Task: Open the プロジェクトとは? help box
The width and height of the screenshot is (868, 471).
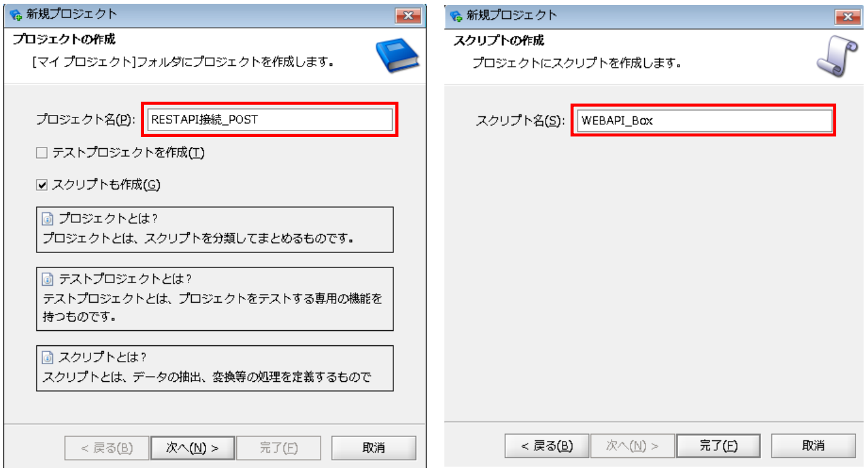Action: (x=215, y=229)
